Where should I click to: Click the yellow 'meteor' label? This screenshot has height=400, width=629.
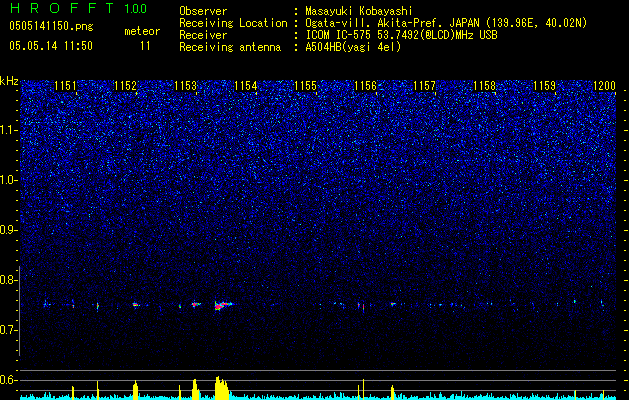pos(142,31)
